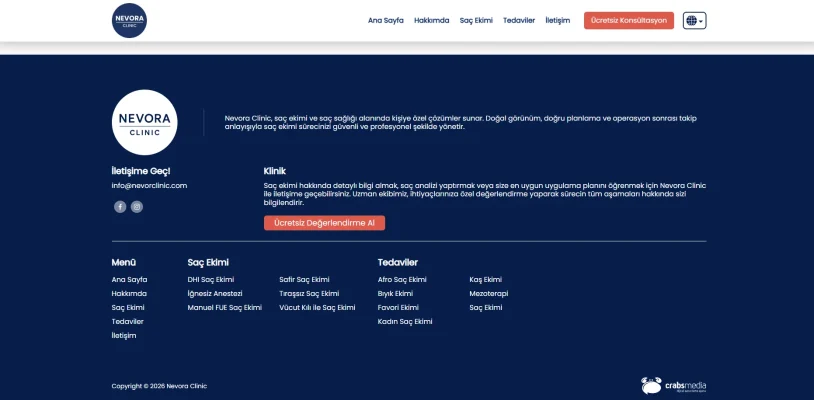The height and width of the screenshot is (400, 814).
Task: Open the Afro Saç Ekimi link
Action: point(402,280)
